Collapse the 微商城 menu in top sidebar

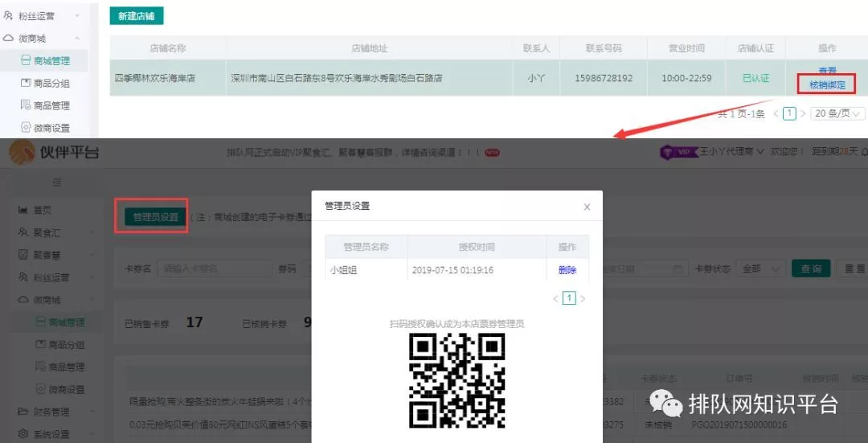[x=78, y=39]
